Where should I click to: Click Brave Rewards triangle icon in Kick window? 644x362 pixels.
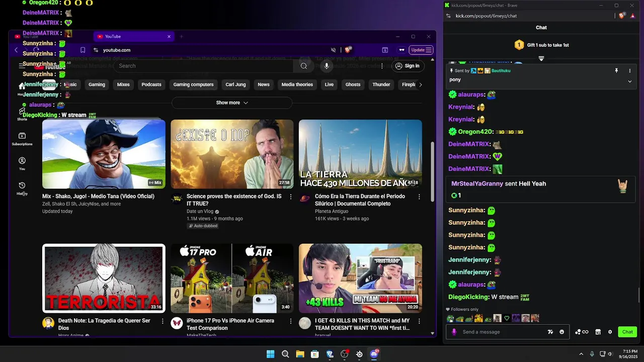[632, 16]
